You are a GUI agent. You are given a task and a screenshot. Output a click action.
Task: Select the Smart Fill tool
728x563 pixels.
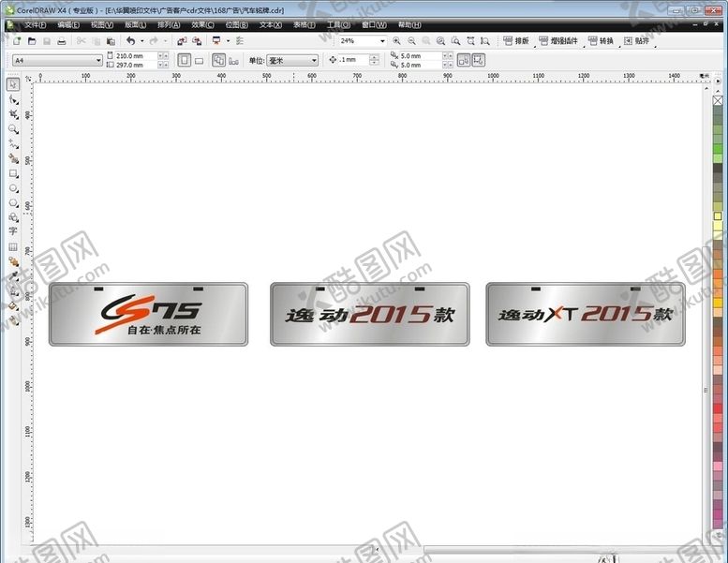pyautogui.click(x=13, y=158)
